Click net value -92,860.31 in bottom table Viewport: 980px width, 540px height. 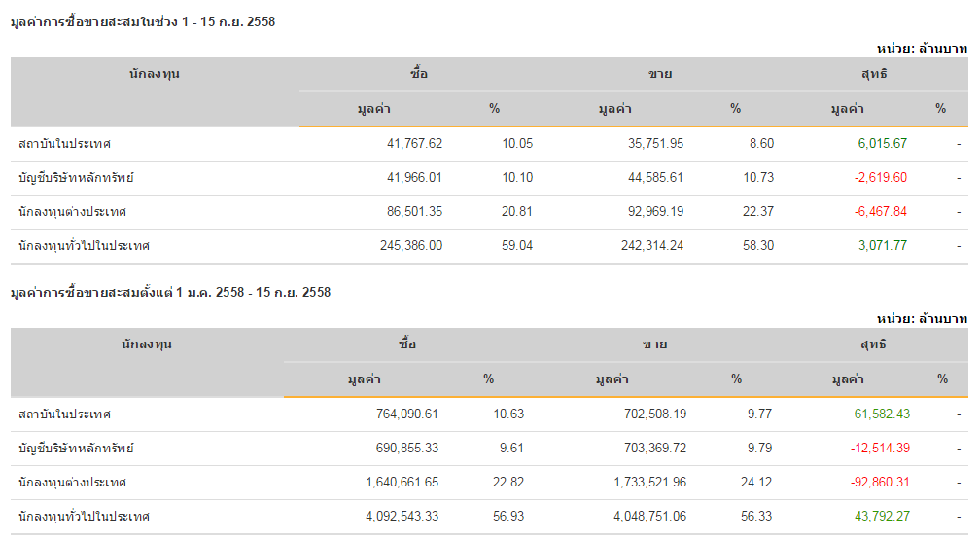(879, 483)
